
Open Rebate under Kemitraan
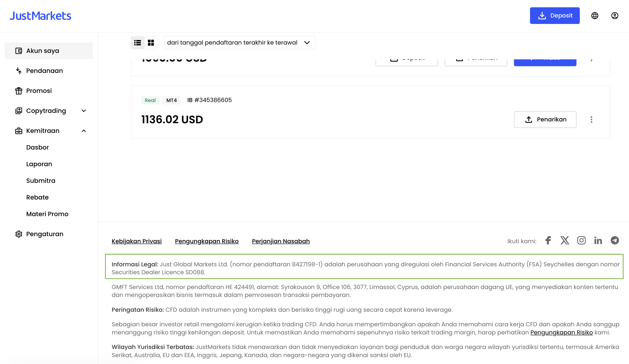[38, 197]
